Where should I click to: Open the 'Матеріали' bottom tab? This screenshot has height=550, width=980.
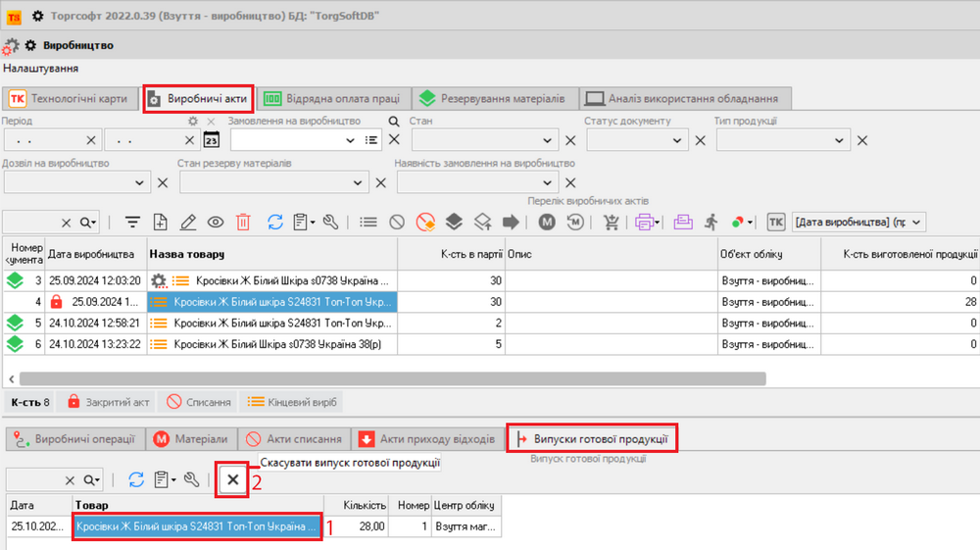192,439
